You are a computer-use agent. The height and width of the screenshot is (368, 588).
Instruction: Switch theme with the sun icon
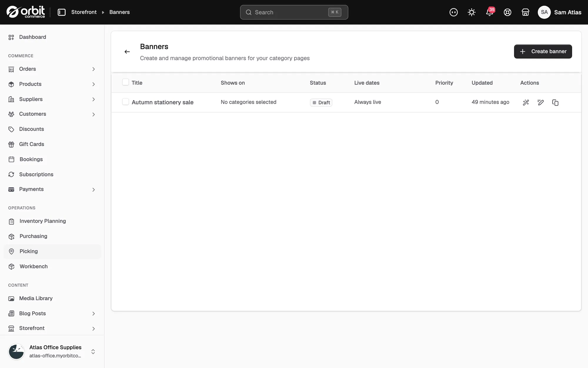click(x=472, y=12)
